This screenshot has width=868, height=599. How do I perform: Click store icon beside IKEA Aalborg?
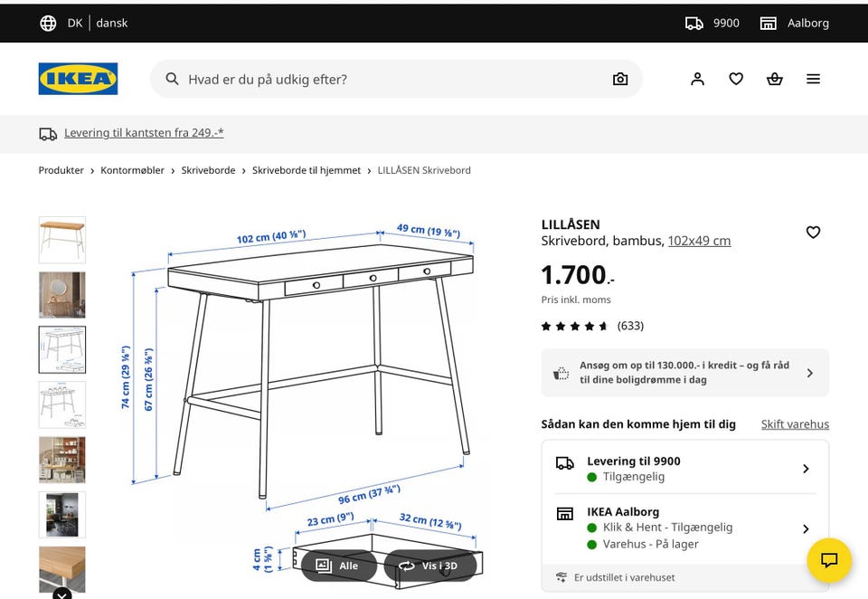click(564, 514)
